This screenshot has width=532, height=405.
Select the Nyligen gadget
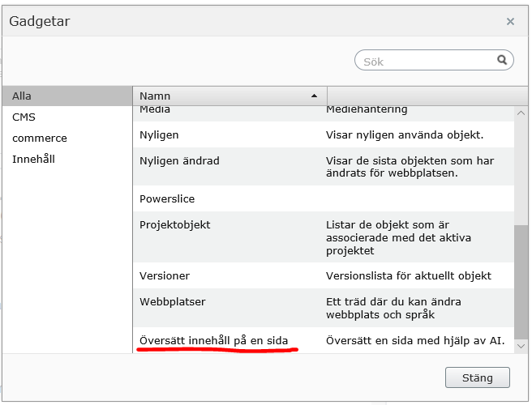pos(159,134)
